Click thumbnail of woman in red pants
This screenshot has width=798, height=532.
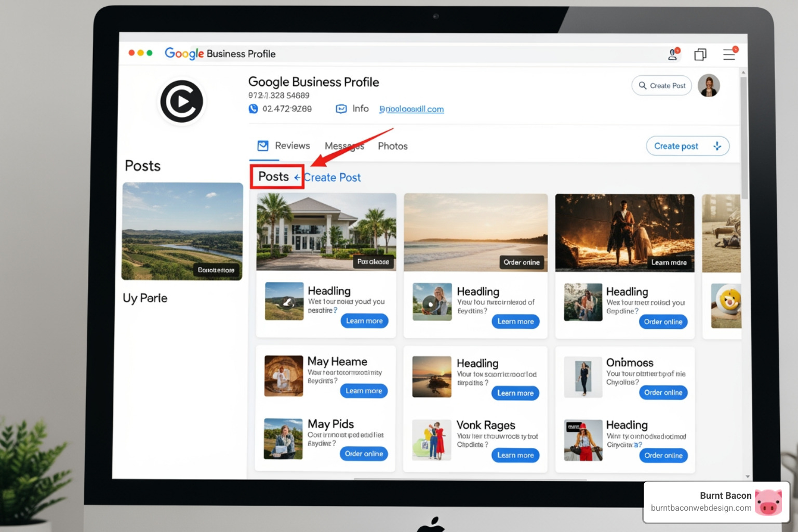click(x=583, y=441)
